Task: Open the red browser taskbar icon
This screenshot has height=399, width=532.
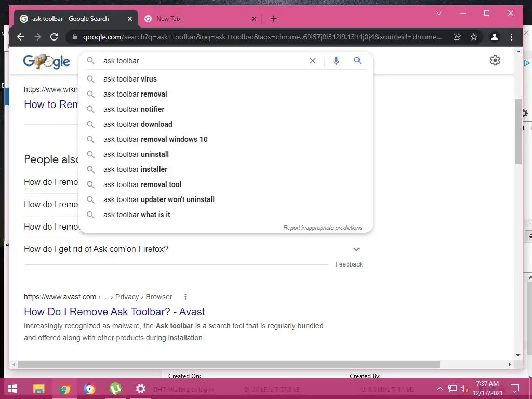Action: click(x=89, y=389)
